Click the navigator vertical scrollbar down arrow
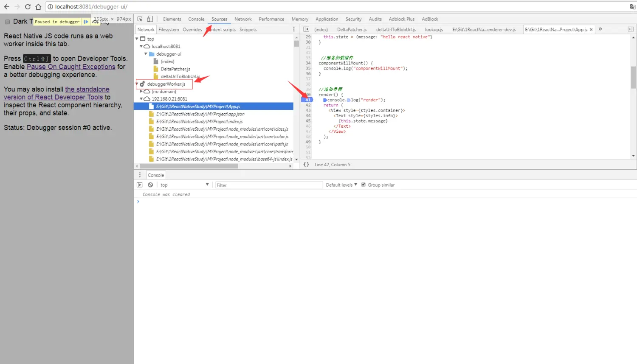The image size is (637, 364). point(296,160)
